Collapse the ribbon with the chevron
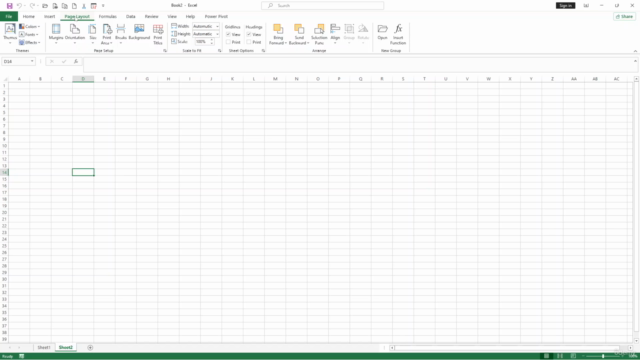640x360 pixels. pyautogui.click(x=635, y=51)
